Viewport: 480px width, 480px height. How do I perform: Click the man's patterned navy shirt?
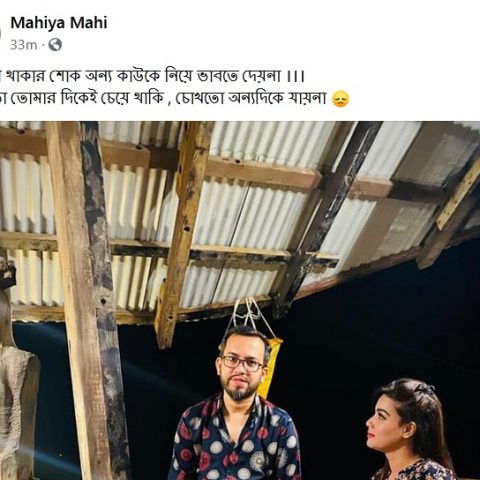click(x=234, y=438)
